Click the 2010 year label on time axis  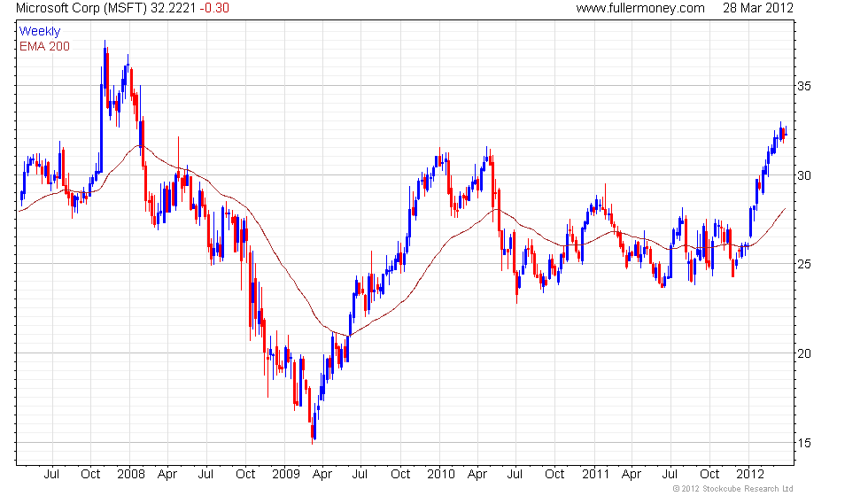point(441,475)
